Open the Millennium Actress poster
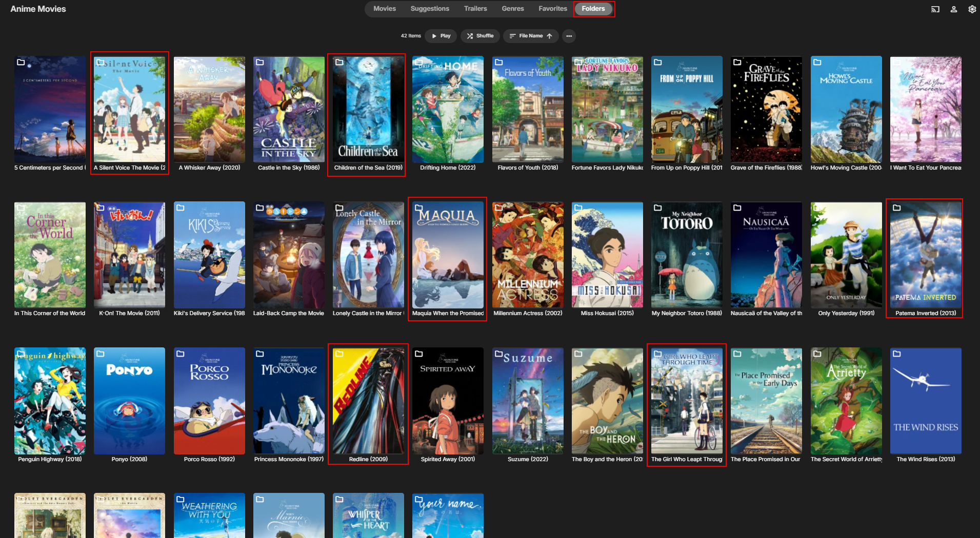 [528, 255]
